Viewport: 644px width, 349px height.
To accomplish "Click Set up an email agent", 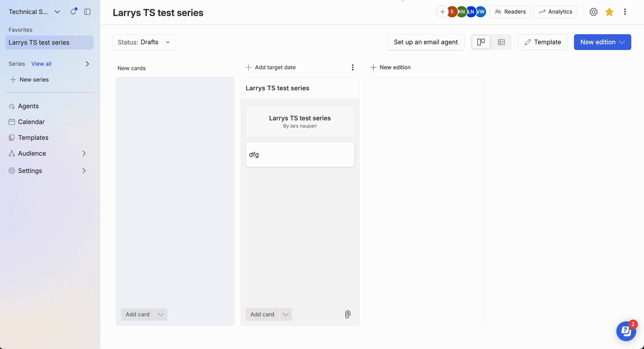I will point(426,42).
